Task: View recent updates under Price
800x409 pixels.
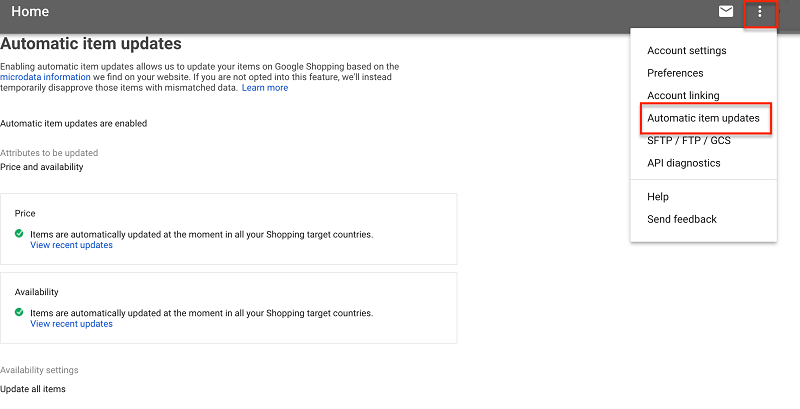Action: coord(71,245)
